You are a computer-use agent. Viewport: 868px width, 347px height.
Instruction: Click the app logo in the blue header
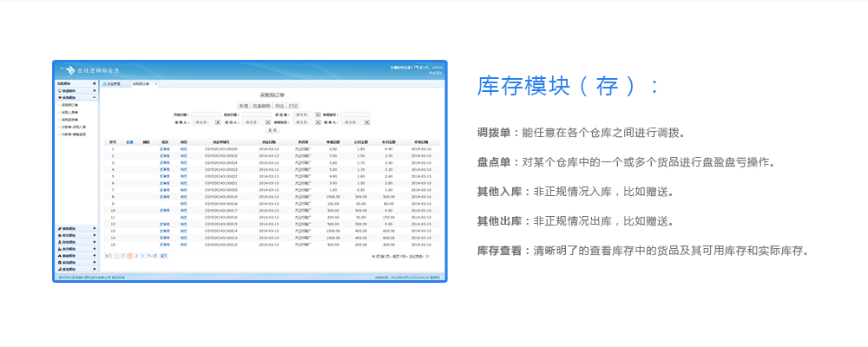68,69
